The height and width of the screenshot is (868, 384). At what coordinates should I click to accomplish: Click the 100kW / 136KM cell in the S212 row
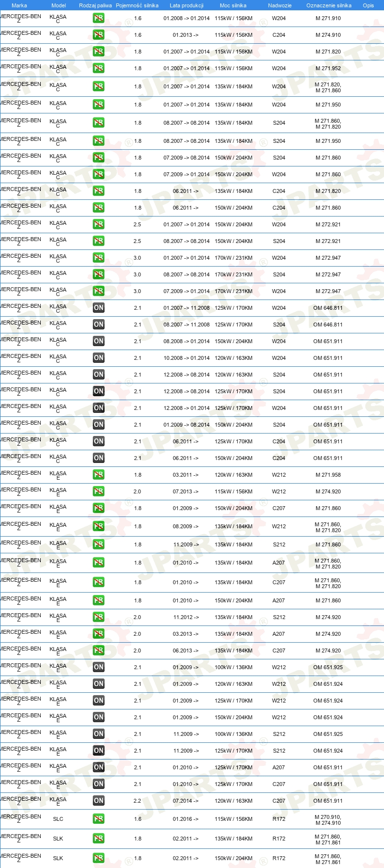[233, 734]
